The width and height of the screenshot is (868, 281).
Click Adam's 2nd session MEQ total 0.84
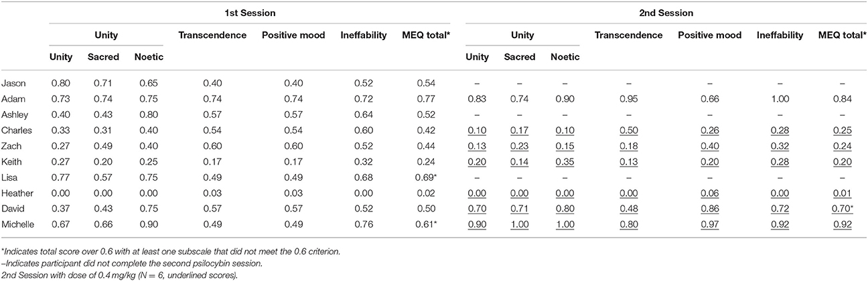click(x=842, y=98)
